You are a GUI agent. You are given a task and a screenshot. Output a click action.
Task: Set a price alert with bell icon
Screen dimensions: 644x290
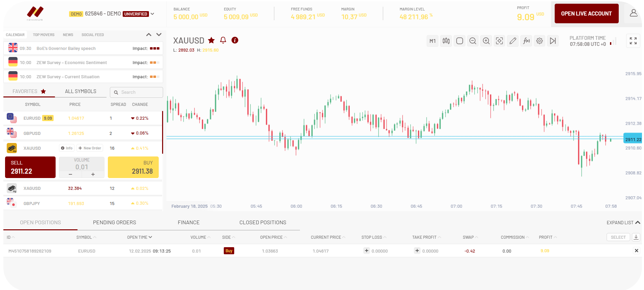223,40
